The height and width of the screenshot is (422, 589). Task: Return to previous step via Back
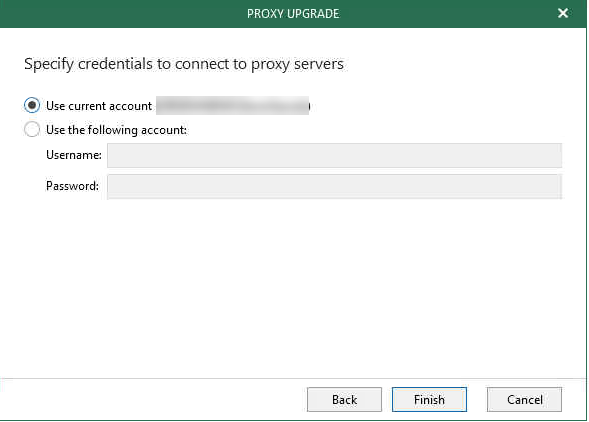344,399
